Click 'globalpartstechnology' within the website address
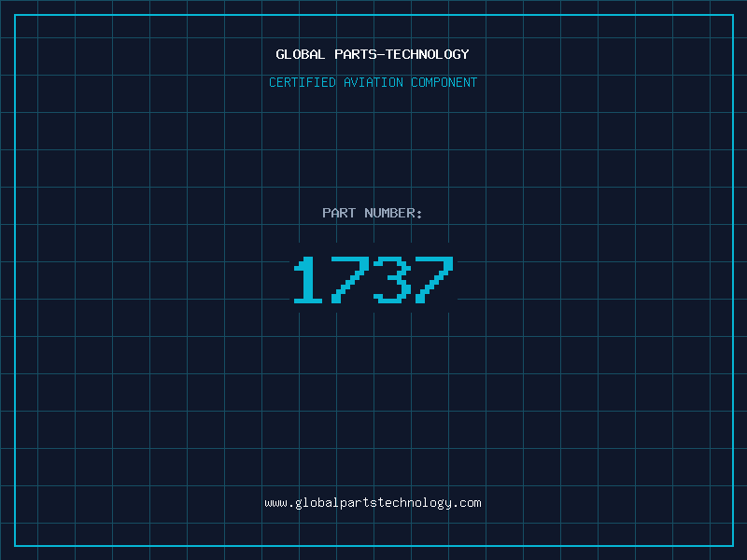 tap(373, 503)
